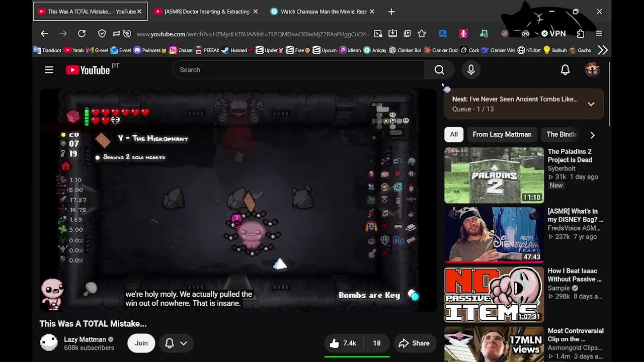Share this video

[x=414, y=343]
